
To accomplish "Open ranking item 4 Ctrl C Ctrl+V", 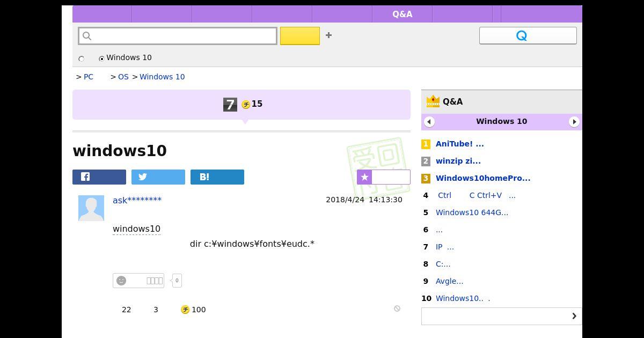I will tap(477, 195).
